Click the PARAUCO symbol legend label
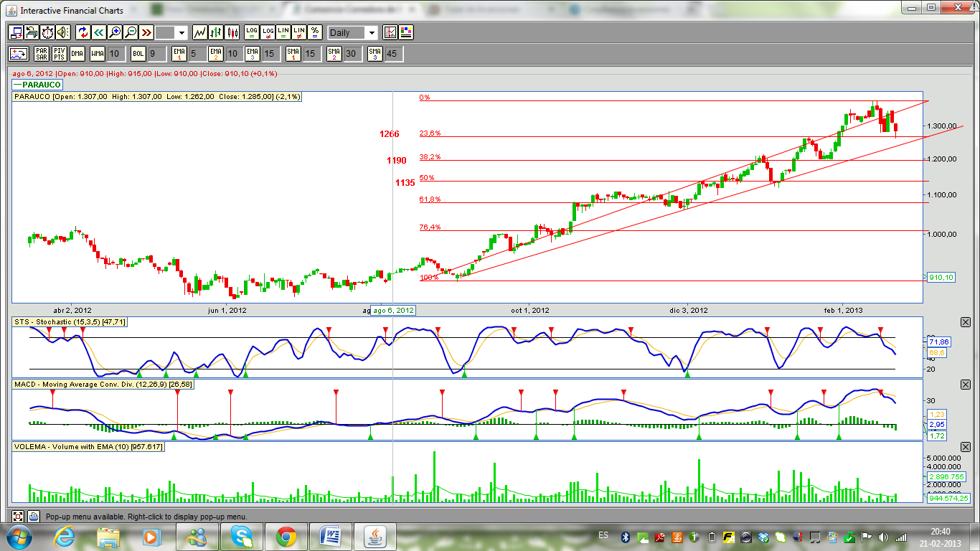Viewport: 980px width, 551px height. click(37, 85)
